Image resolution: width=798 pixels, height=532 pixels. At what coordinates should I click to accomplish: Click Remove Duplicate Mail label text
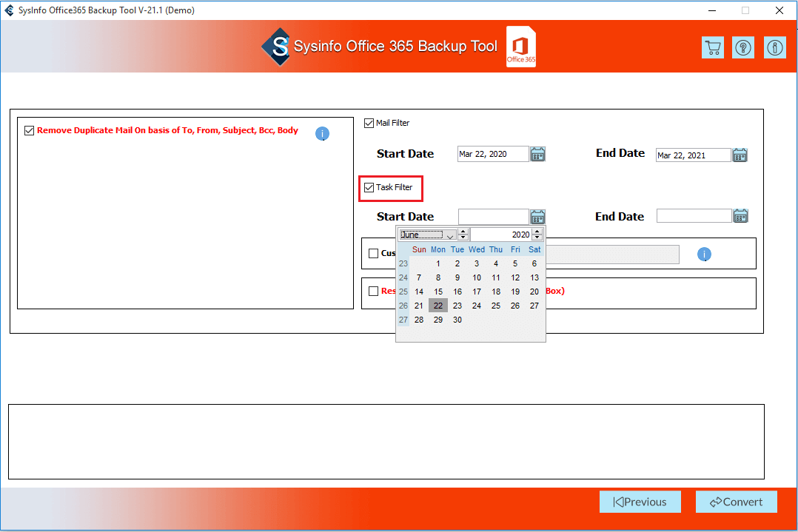click(x=167, y=130)
